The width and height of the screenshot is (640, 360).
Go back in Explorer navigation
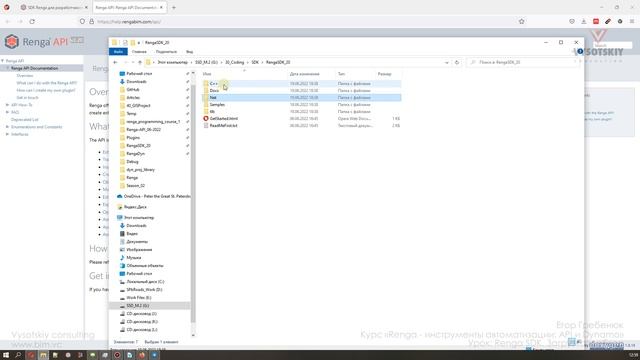(116, 62)
